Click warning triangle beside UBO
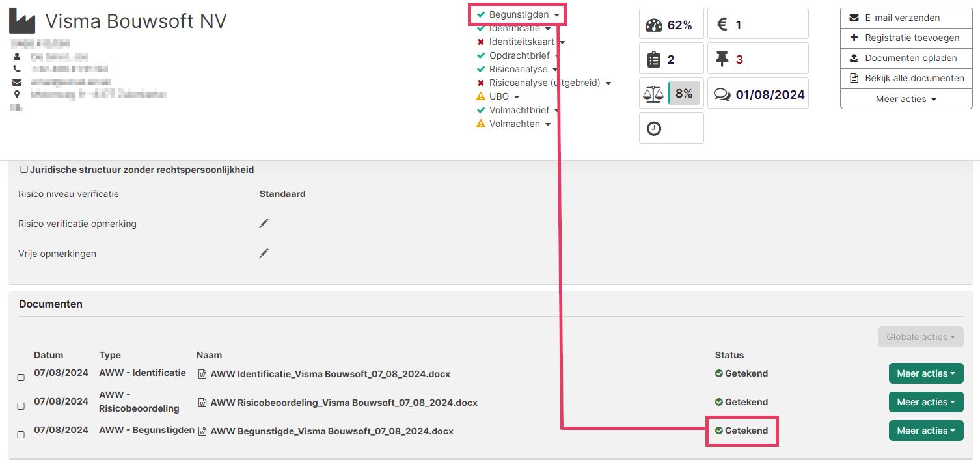Image resolution: width=980 pixels, height=465 pixels. pyautogui.click(x=481, y=96)
